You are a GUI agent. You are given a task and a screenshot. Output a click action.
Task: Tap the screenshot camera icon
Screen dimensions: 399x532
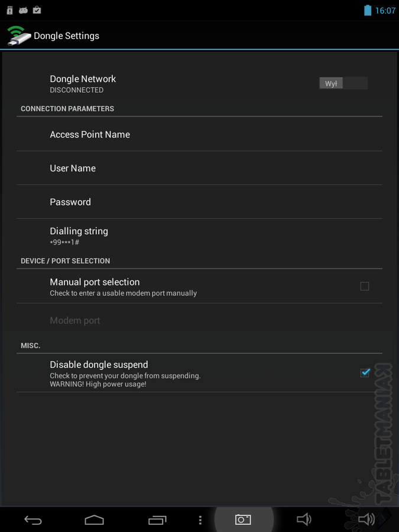[243, 520]
